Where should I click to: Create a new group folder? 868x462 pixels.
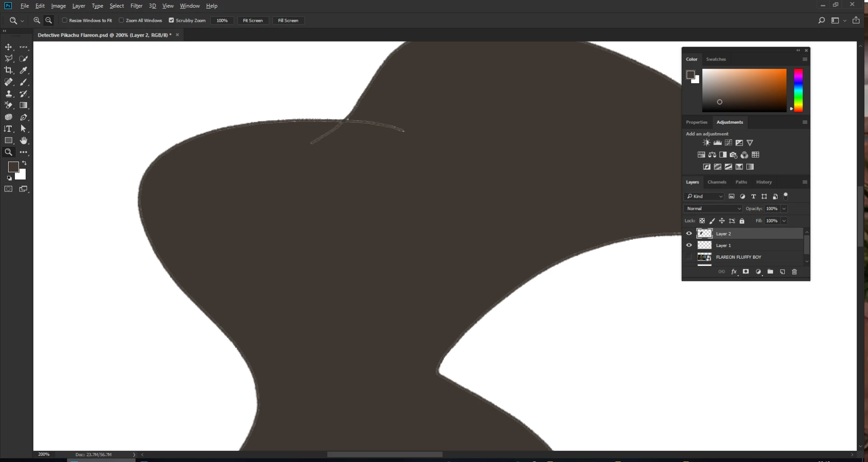tap(770, 272)
